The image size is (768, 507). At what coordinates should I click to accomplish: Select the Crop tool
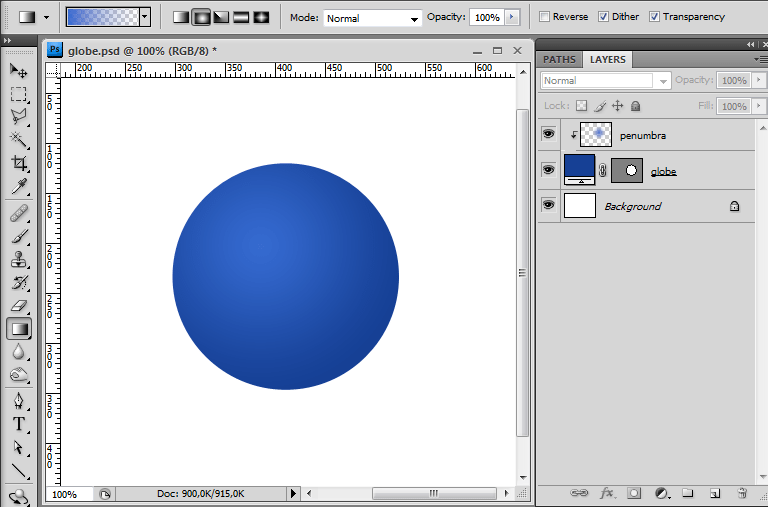coord(19,163)
